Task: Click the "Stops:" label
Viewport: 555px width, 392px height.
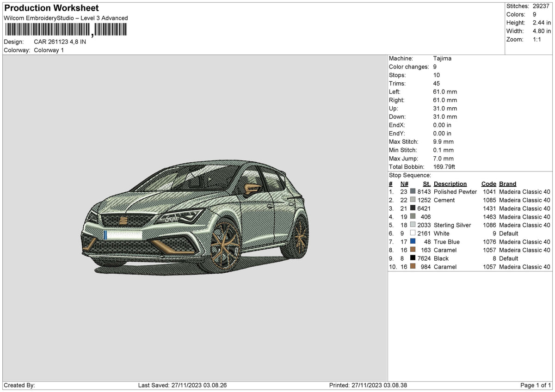Action: 397,75
